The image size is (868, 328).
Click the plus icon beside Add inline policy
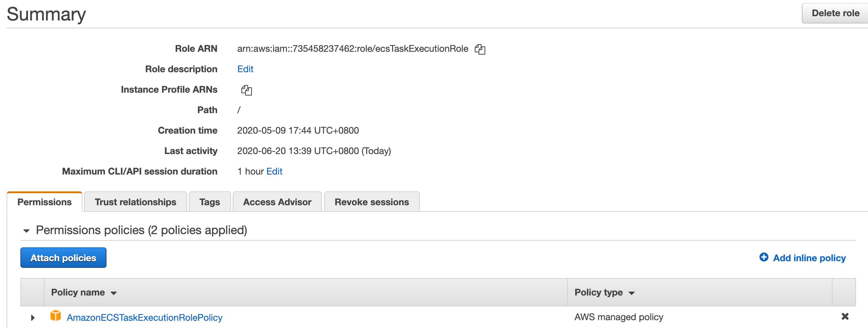[764, 257]
